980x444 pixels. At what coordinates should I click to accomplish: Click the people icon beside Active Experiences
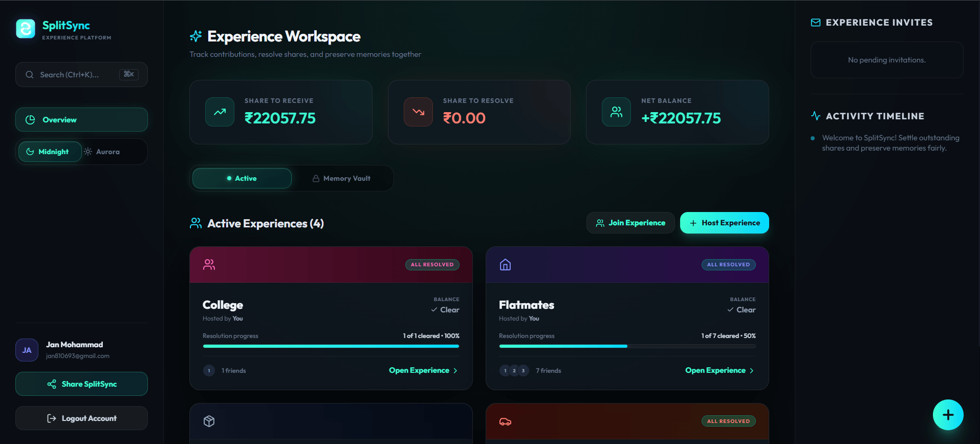tap(195, 223)
